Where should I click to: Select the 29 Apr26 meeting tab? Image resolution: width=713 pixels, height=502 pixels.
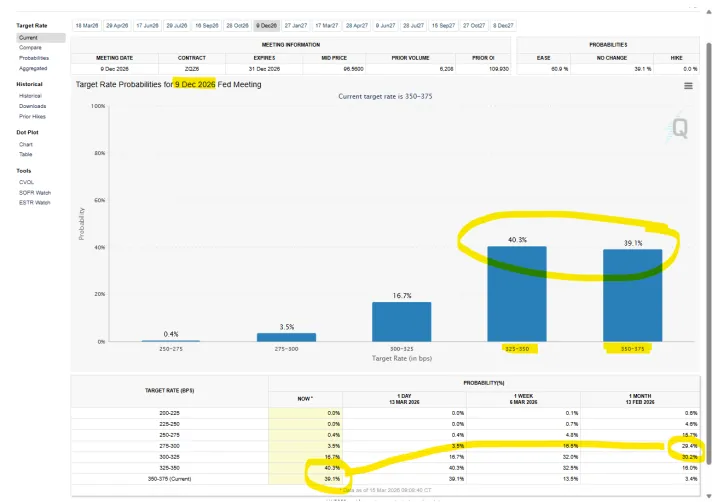(117, 25)
